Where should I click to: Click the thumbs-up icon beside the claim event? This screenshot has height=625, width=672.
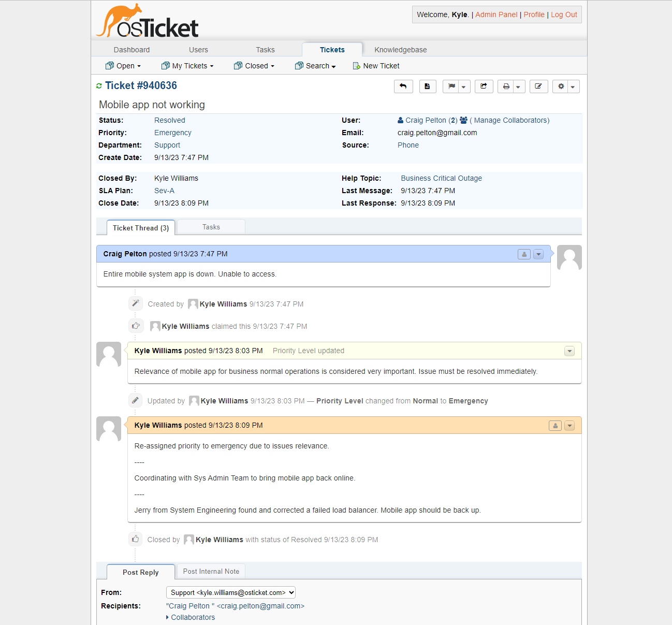136,326
